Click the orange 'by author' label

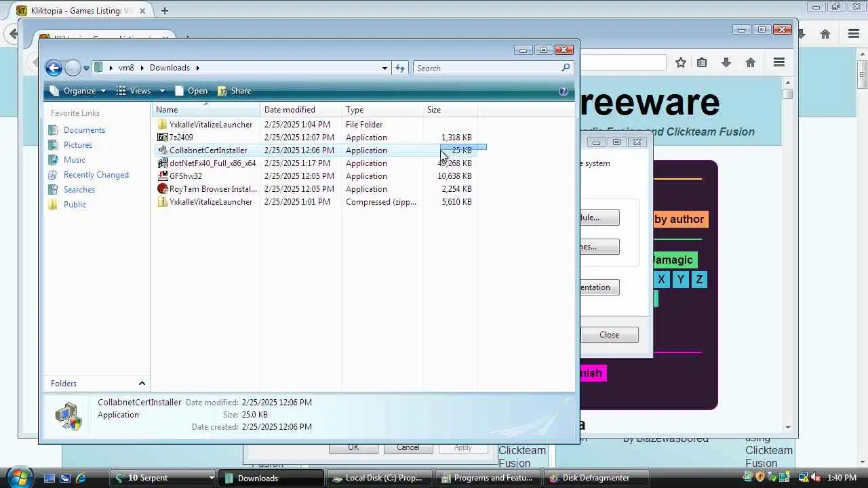click(x=679, y=219)
